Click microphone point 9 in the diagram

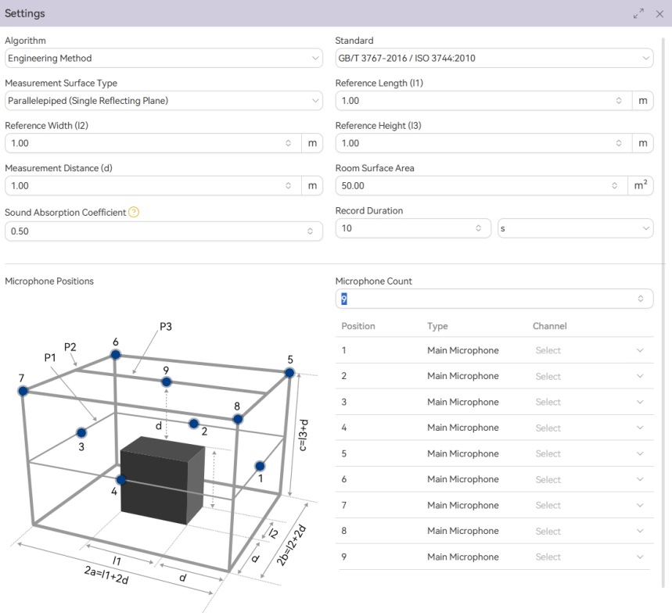pos(166,381)
